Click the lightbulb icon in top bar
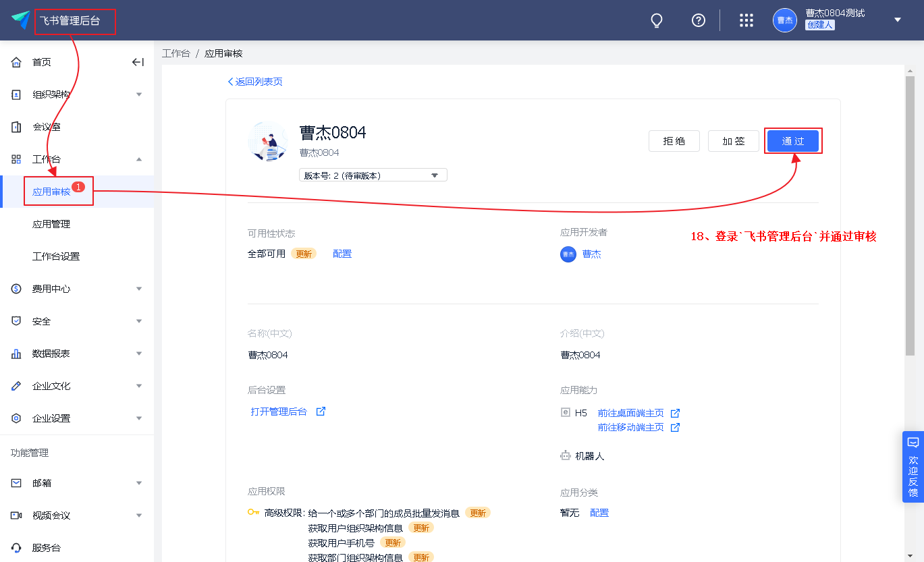Image resolution: width=924 pixels, height=562 pixels. 656,20
